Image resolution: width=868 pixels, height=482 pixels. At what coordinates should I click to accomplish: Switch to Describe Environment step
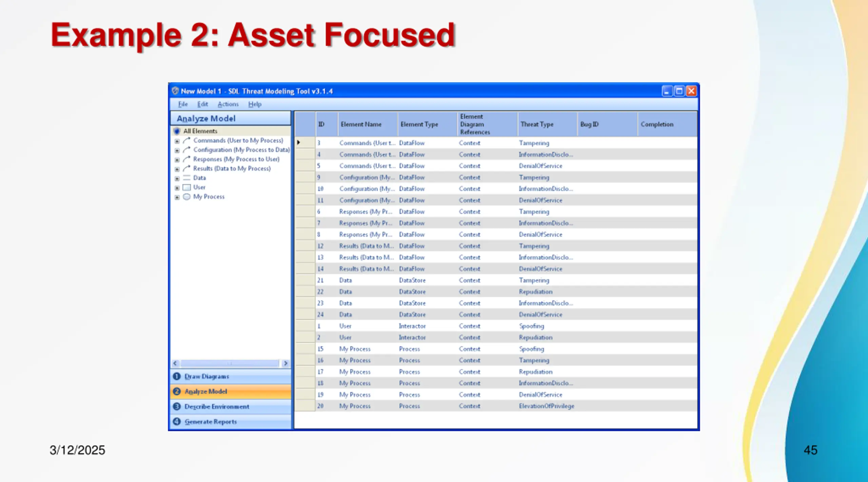[231, 407]
